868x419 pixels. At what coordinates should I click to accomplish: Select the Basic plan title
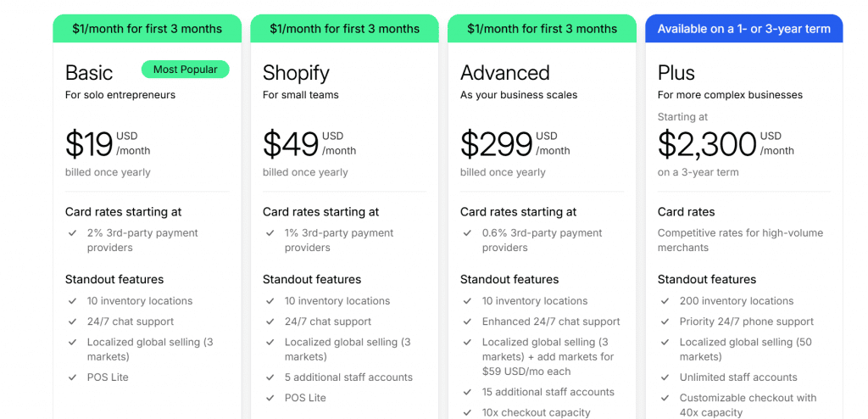(x=89, y=73)
